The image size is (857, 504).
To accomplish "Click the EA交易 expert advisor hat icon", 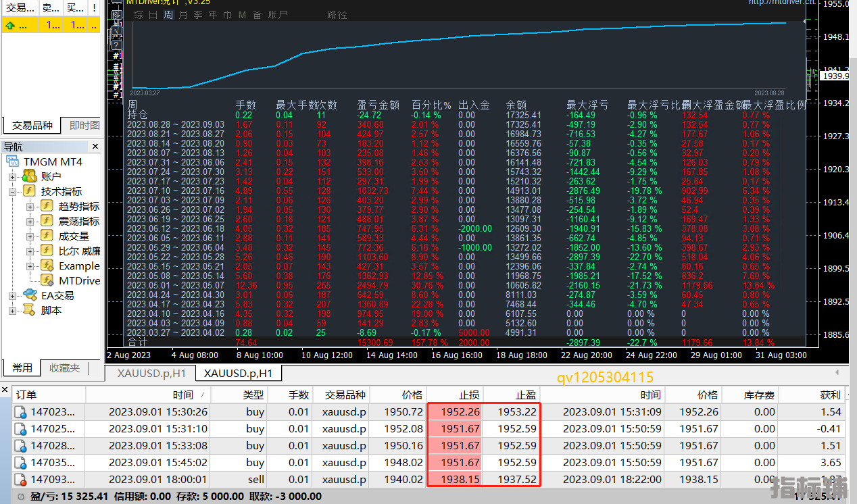I will pyautogui.click(x=30, y=295).
